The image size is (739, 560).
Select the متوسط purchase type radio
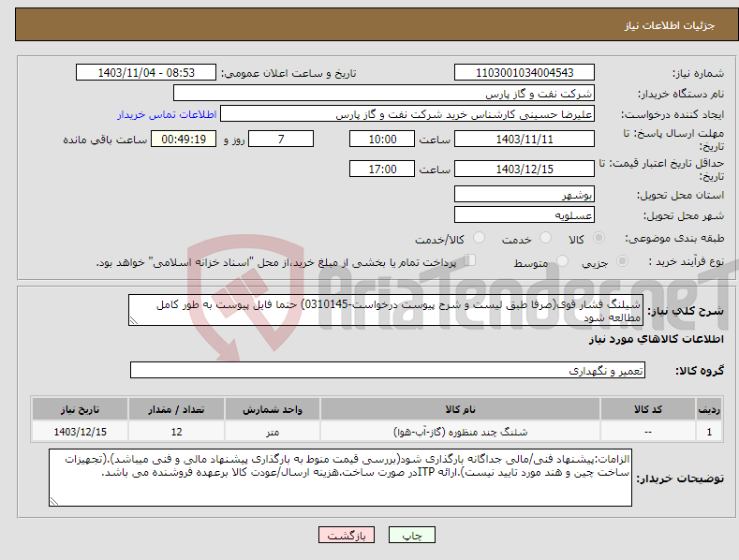[562, 260]
